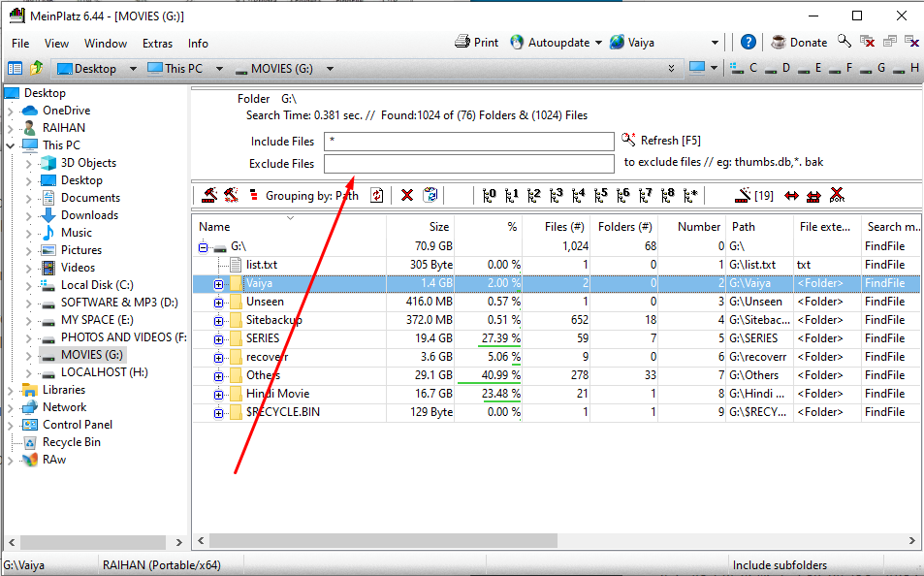This screenshot has width=924, height=576.
Task: Open the View menu
Action: [56, 44]
